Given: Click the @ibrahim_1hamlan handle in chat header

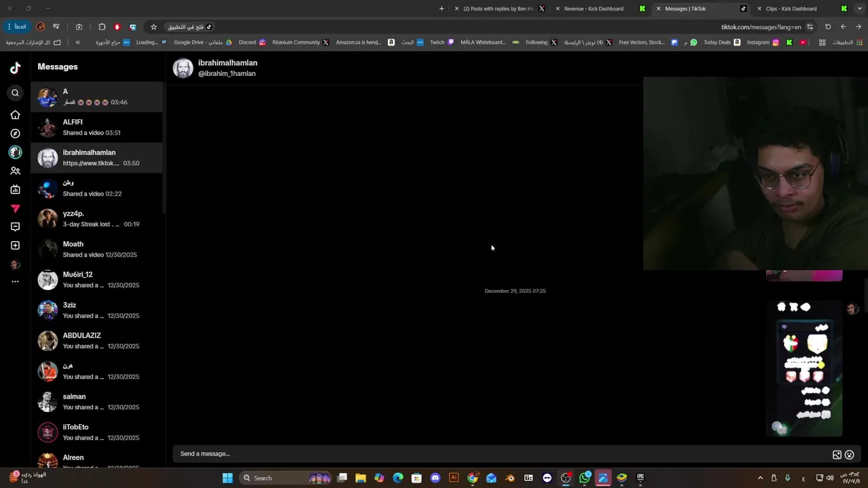Looking at the screenshot, I should click(x=226, y=73).
